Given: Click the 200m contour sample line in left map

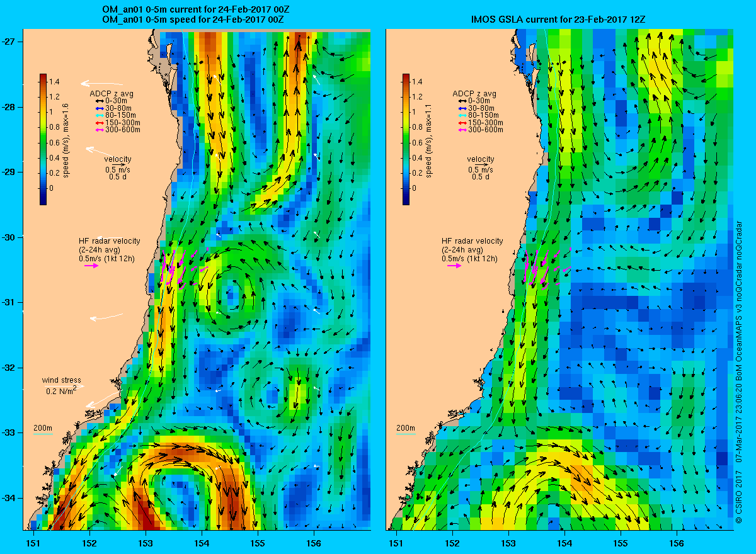Looking at the screenshot, I should (43, 434).
